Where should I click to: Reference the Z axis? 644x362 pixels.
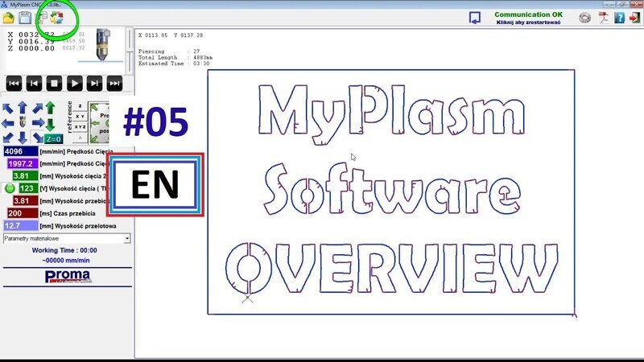point(80,106)
